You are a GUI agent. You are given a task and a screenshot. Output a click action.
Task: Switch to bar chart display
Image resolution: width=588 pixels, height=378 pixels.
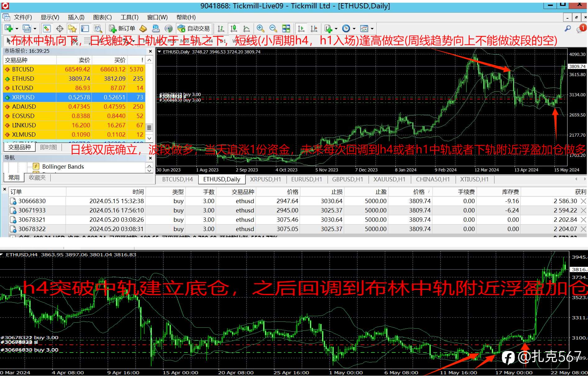tap(221, 29)
